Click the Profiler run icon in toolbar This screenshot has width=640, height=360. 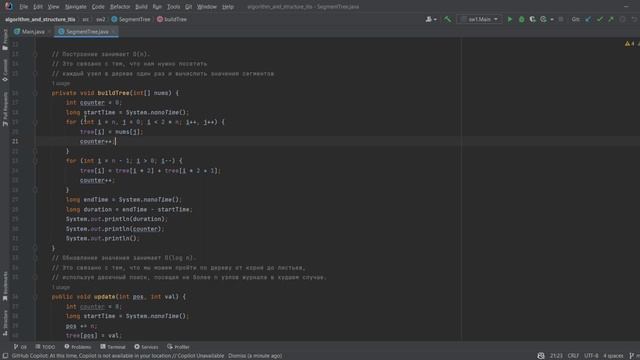pyautogui.click(x=543, y=19)
